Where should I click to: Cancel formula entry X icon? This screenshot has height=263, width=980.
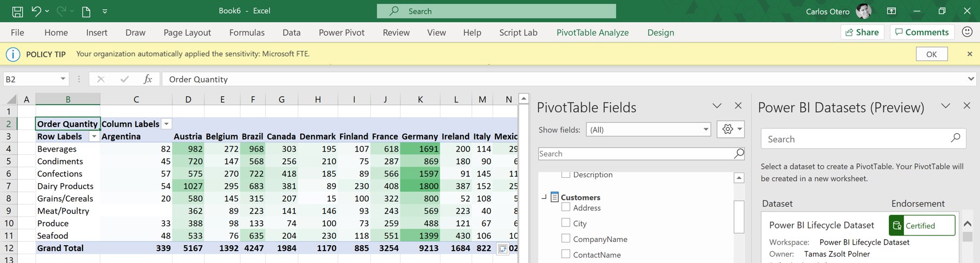pos(100,79)
